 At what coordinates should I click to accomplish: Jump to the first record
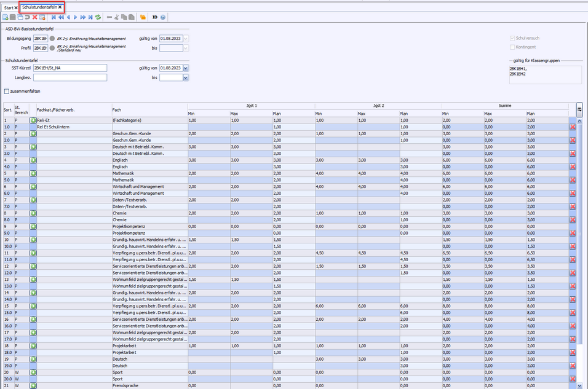[x=54, y=17]
